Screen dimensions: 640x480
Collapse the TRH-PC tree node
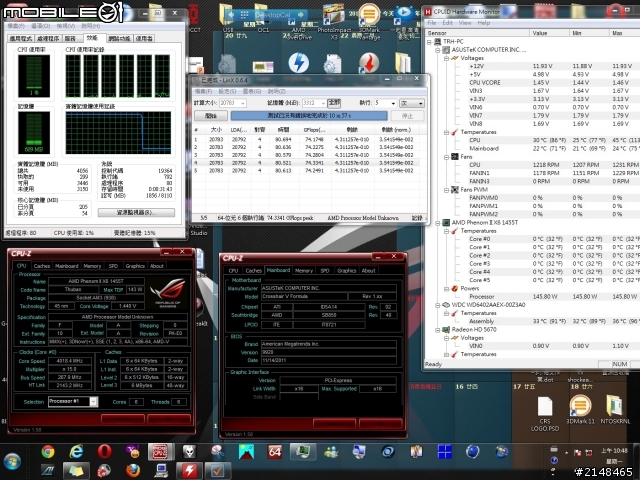pyautogui.click(x=429, y=42)
